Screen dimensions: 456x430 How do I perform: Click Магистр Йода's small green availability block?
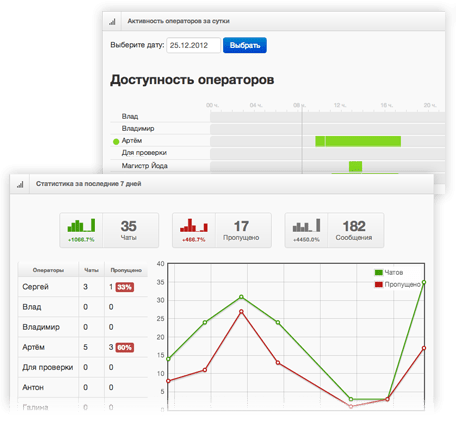tap(355, 166)
